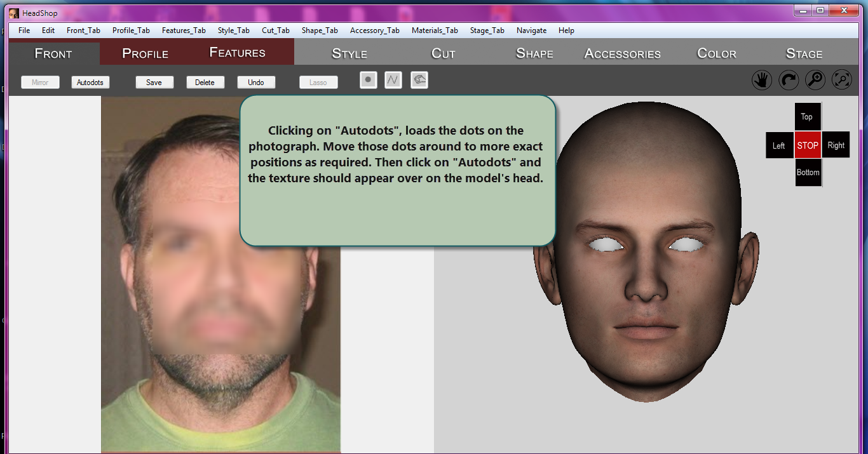Select the curve line tool icon
This screenshot has height=454, width=868.
393,80
